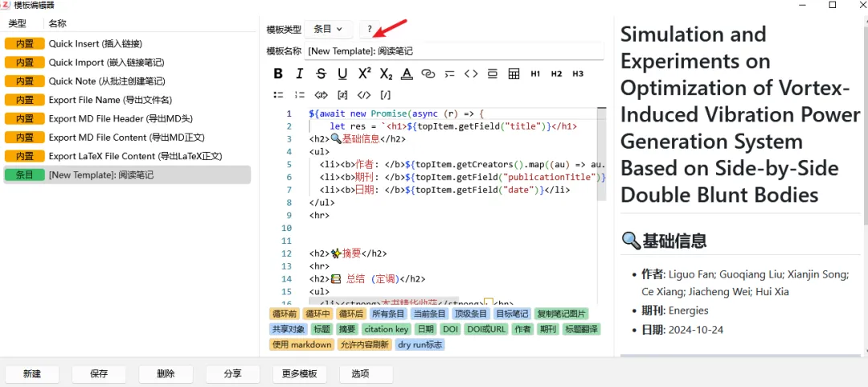Viewport: 868px width, 387px height.
Task: Apply italic formatting
Action: 300,74
